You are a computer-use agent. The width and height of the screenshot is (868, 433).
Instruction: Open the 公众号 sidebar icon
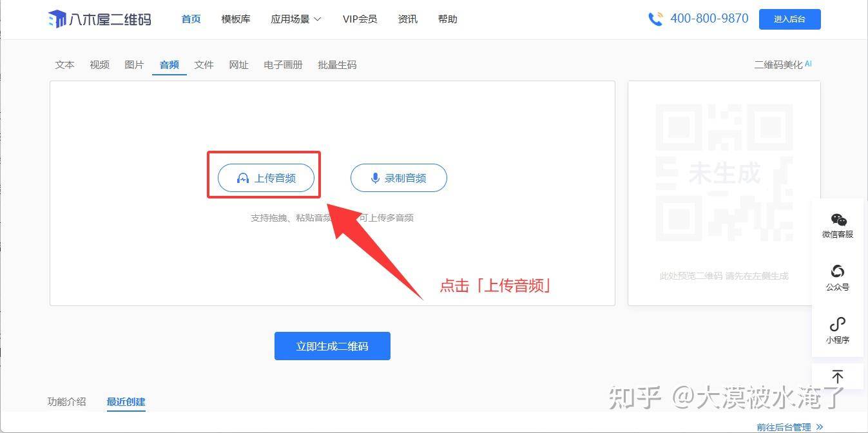tap(838, 271)
